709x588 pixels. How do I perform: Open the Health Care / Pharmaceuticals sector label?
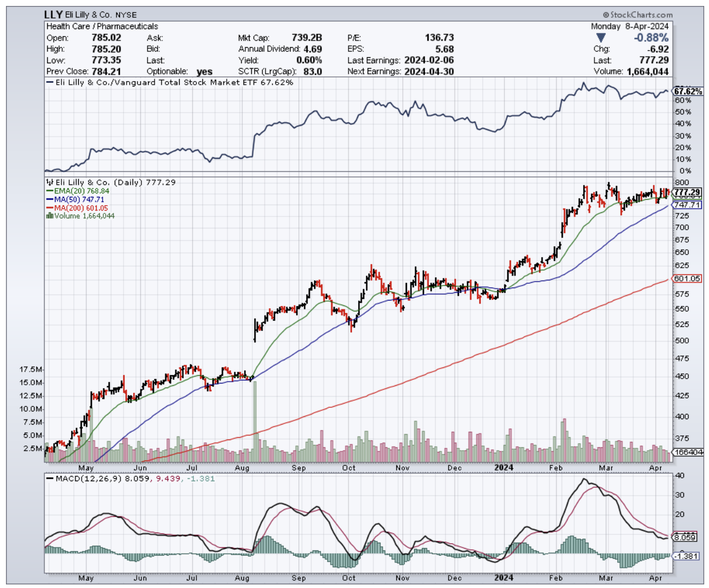coord(102,26)
